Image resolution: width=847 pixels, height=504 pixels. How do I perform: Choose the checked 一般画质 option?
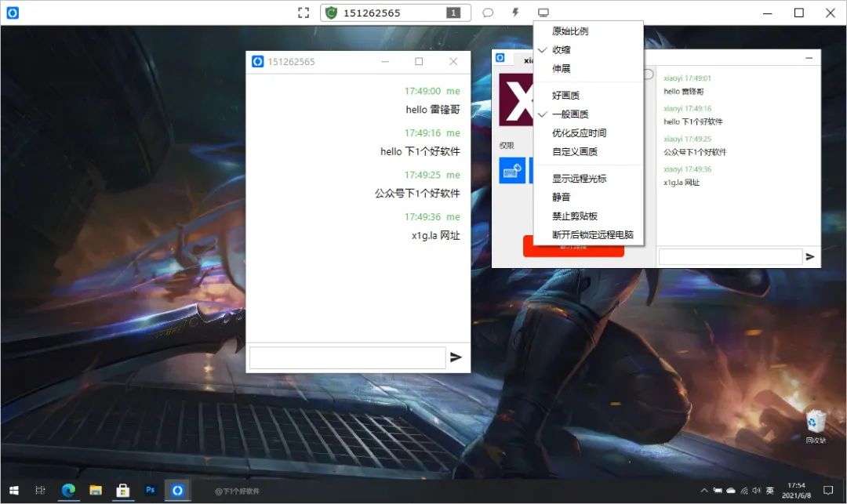[588, 114]
